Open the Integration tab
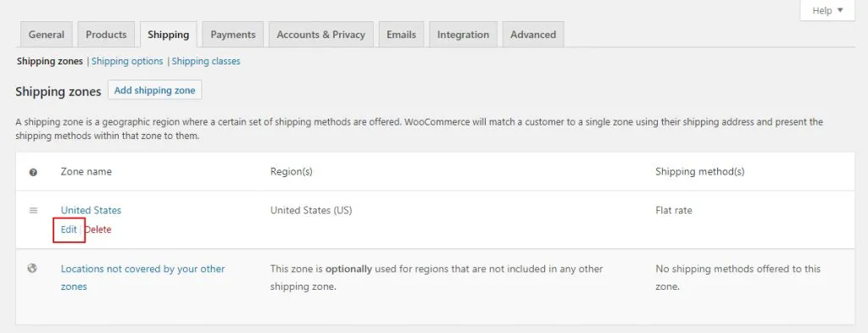 pyautogui.click(x=464, y=34)
